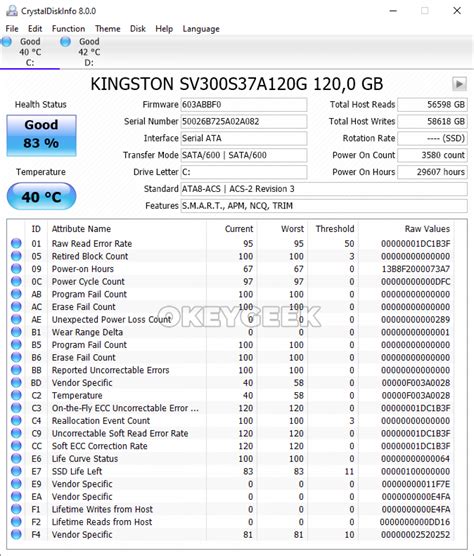Click status circle for AC Erase Fail Count
The width and height of the screenshot is (474, 556).
(16, 307)
